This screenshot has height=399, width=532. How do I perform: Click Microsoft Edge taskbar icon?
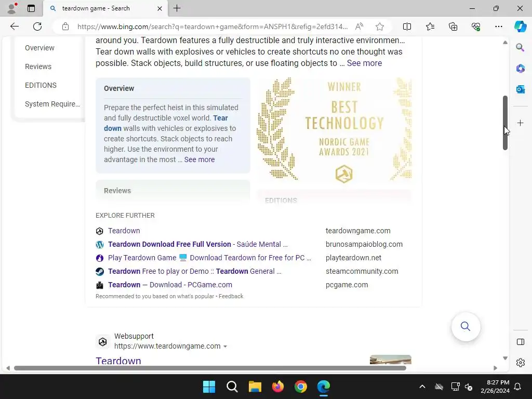[x=323, y=387]
